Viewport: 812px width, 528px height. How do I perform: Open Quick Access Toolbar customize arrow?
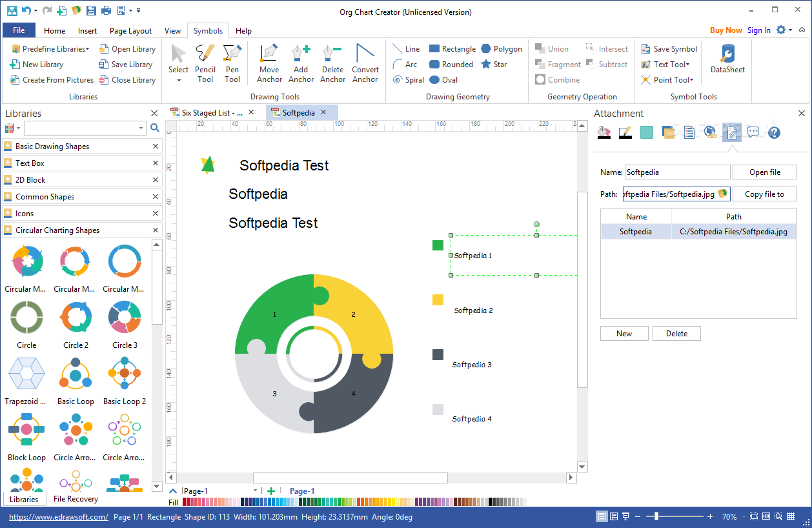[139, 11]
